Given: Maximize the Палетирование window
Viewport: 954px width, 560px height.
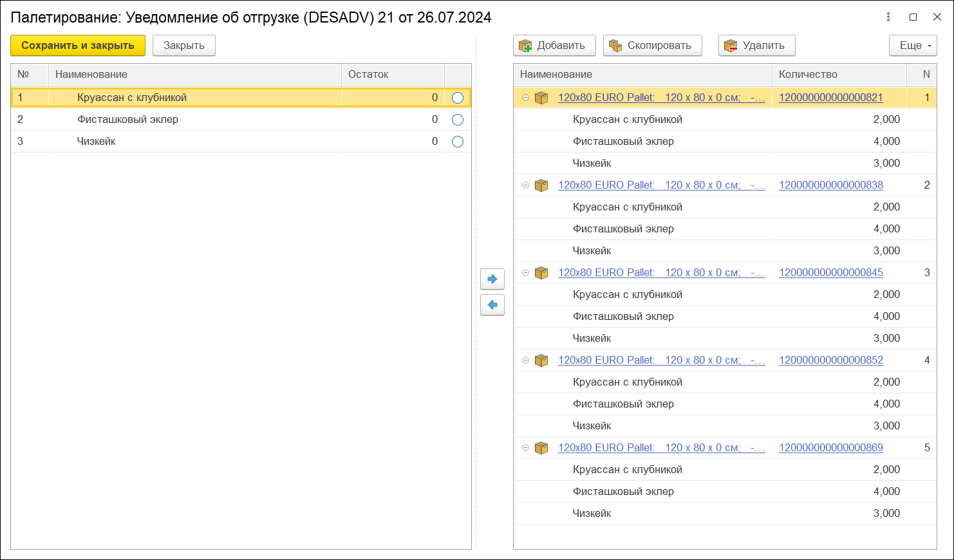Looking at the screenshot, I should (x=913, y=17).
